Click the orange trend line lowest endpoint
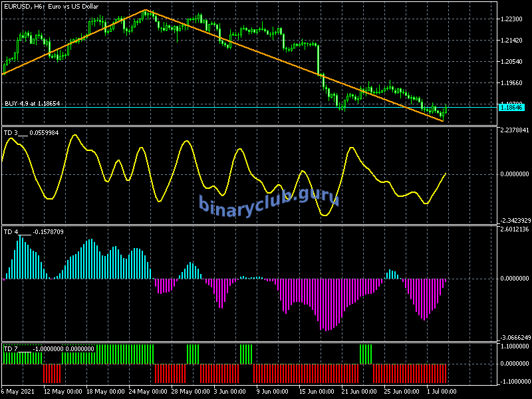 [442, 121]
